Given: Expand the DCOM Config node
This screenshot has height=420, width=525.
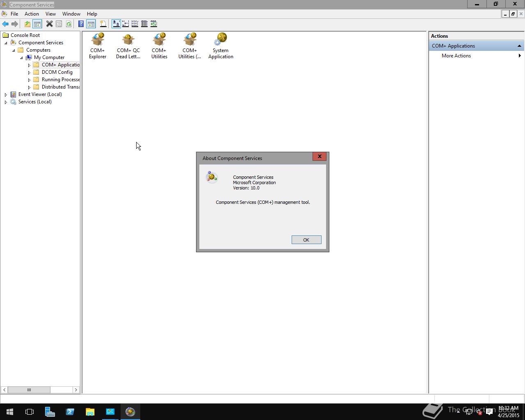Looking at the screenshot, I should [29, 72].
